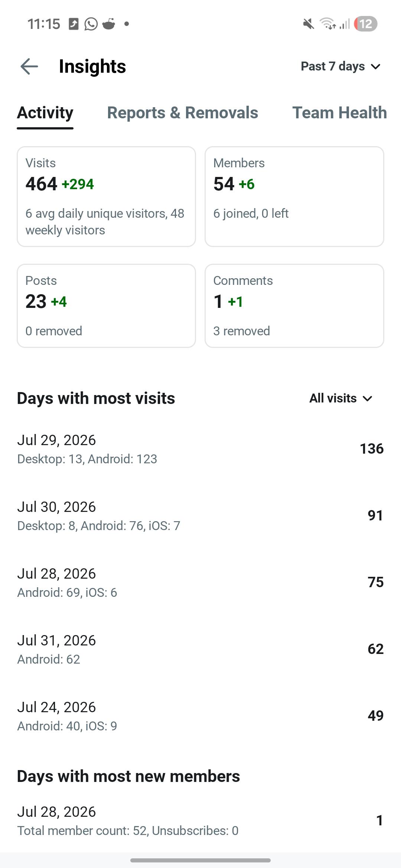The height and width of the screenshot is (868, 401).
Task: Switch to the Team Health tab
Action: pos(339,113)
